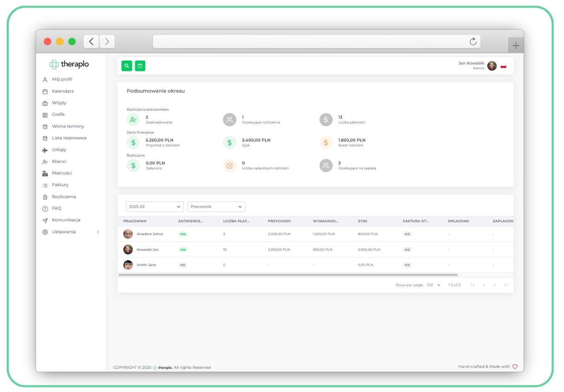Viewport: 564px width, 392px height.
Task: Click the Faktury invoices list icon
Action: click(x=45, y=185)
